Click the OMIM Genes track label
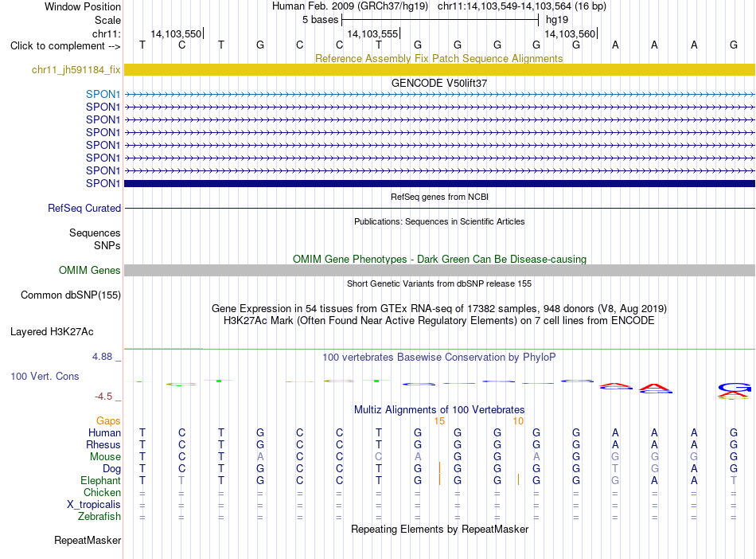756x559 pixels. click(x=89, y=270)
